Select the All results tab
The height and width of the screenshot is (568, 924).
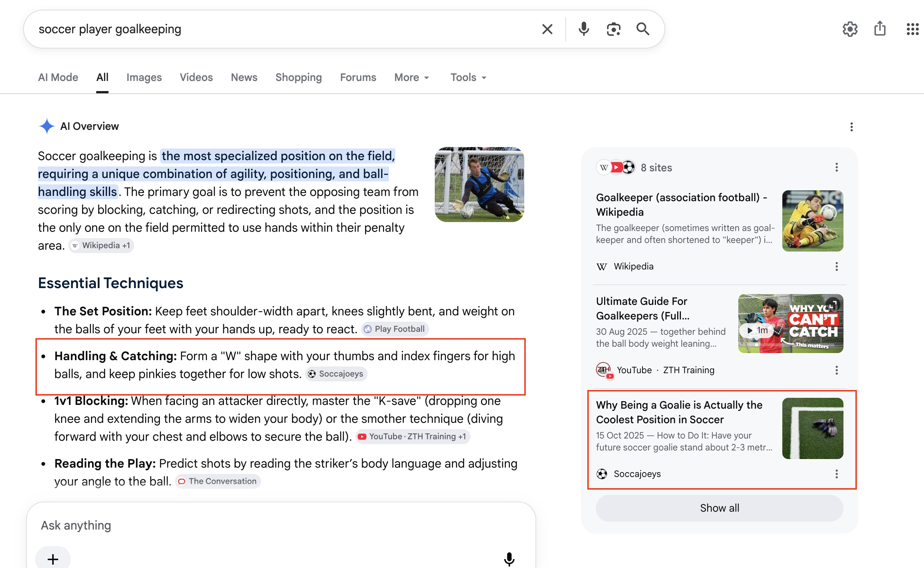click(102, 77)
